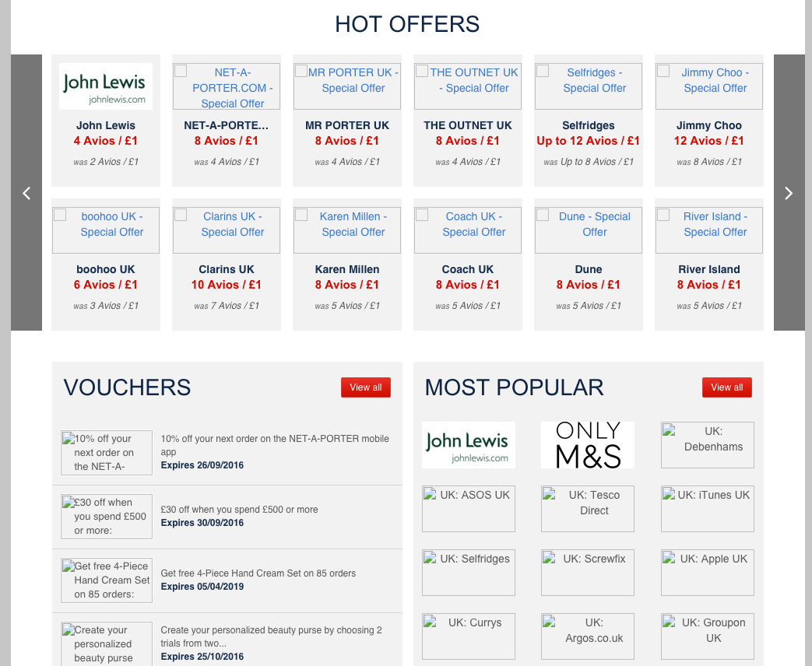Click 'Expires 05/04/2019' text

coord(202,587)
